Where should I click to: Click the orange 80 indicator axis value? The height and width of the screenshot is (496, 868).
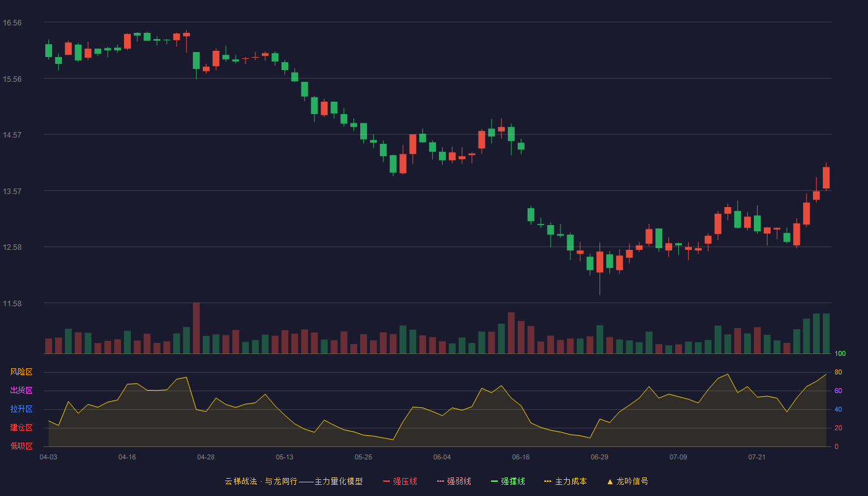pyautogui.click(x=838, y=372)
